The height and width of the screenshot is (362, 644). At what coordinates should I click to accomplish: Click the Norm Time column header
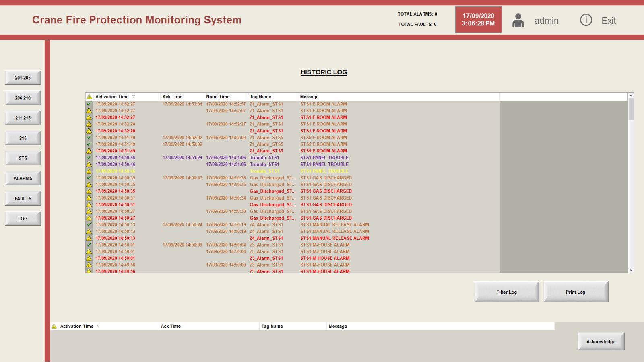[226, 97]
